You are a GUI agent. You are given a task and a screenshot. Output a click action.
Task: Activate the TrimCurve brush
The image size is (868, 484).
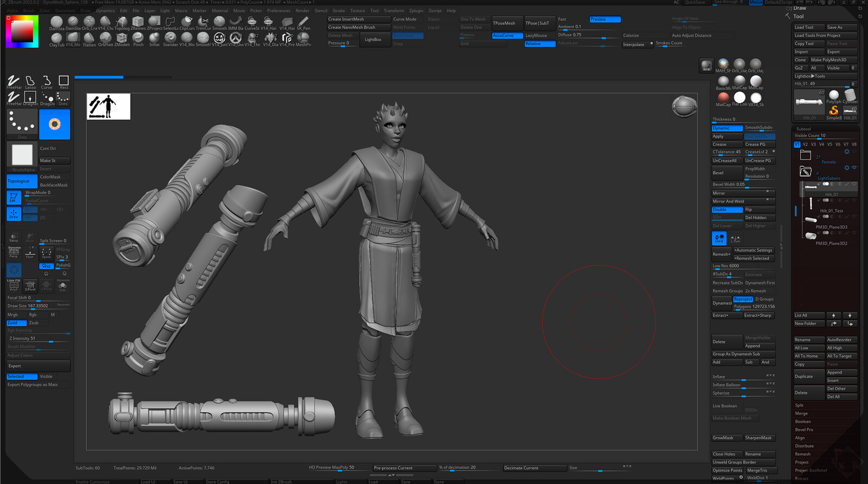click(203, 22)
